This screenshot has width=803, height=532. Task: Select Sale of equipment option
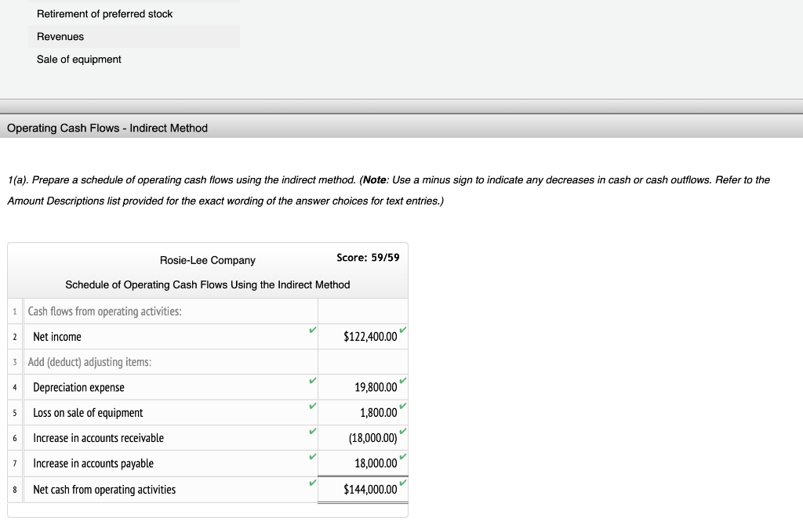[x=78, y=59]
